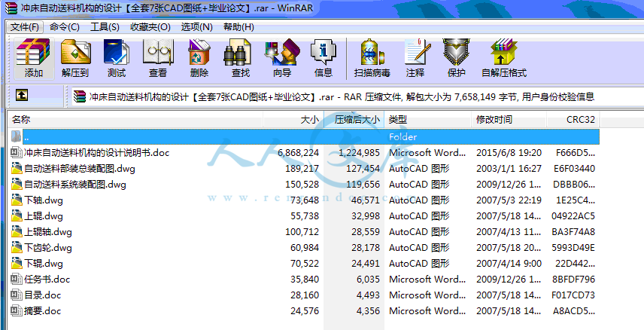The image size is (644, 330).
Task: Sort by the 压缩后大小 column header
Action: tap(354, 120)
